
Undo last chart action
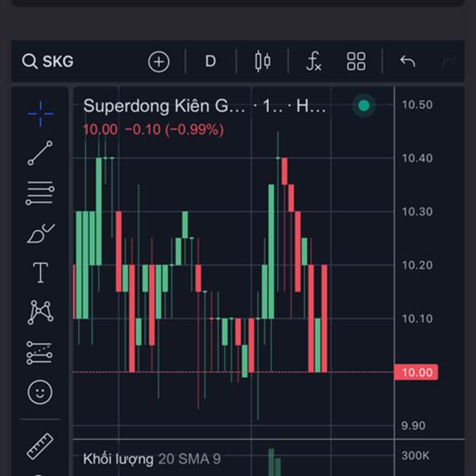[x=408, y=61]
